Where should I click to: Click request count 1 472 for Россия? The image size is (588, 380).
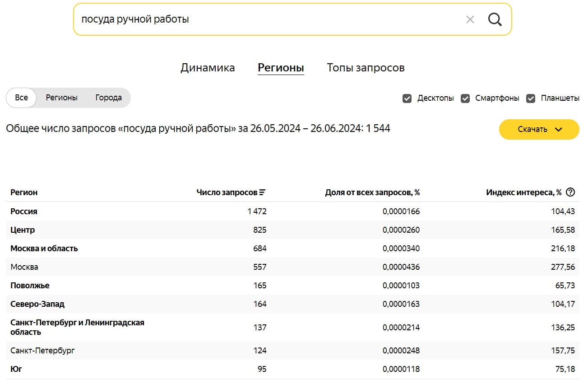pyautogui.click(x=257, y=211)
